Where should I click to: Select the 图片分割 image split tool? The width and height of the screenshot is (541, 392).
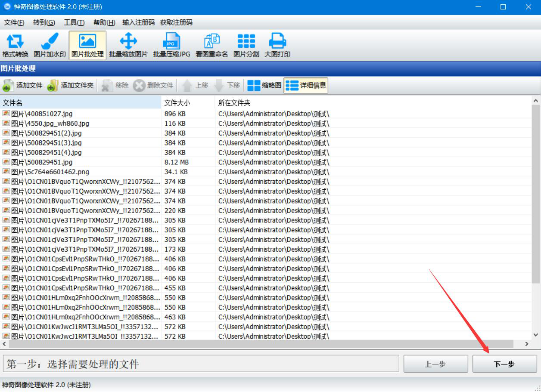[246, 46]
